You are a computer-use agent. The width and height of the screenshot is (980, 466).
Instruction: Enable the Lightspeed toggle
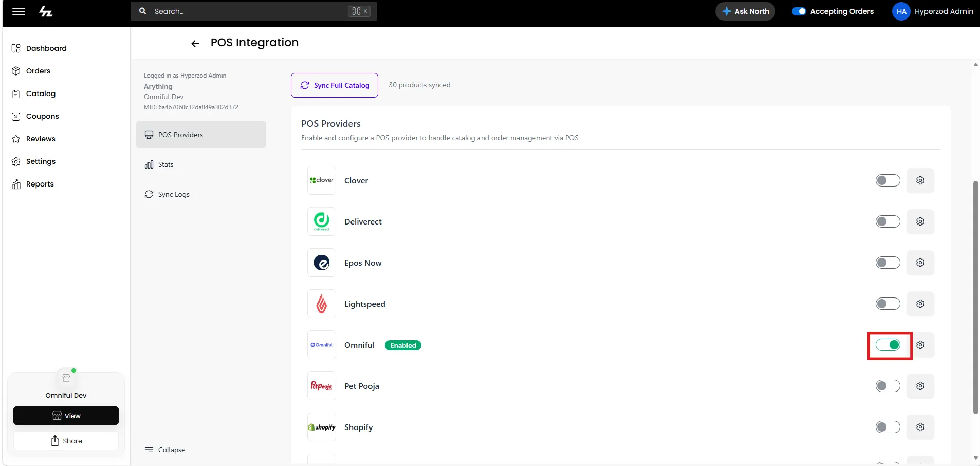[x=887, y=304]
